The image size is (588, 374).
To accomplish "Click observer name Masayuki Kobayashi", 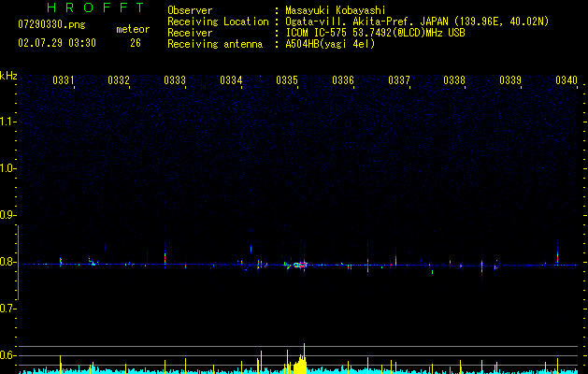I will (336, 10).
